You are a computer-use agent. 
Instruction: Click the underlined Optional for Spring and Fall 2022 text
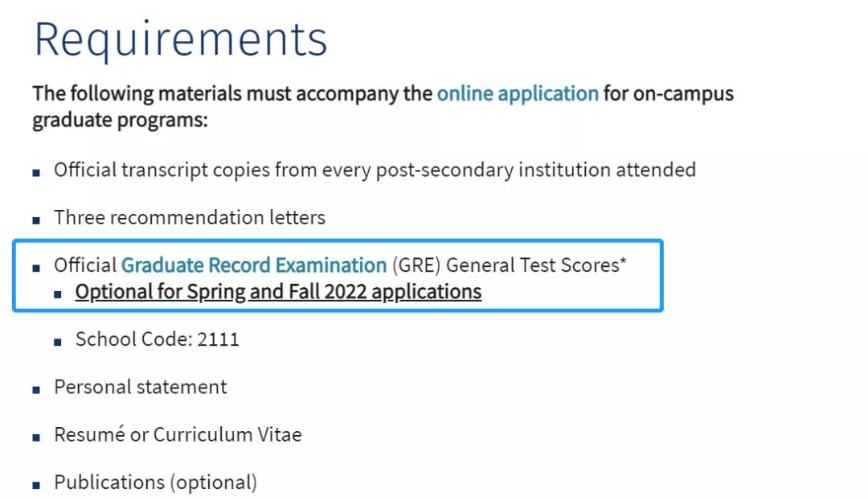278,292
